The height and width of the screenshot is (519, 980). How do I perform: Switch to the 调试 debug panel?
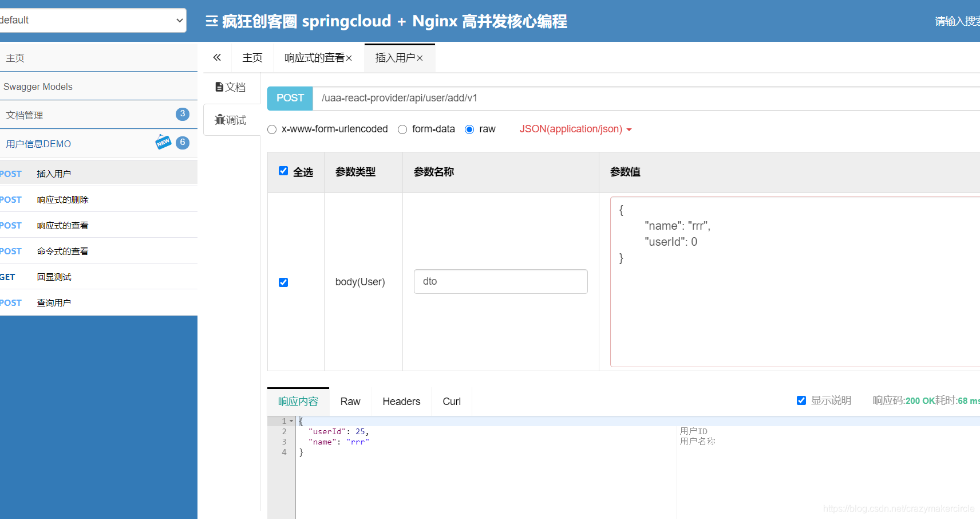pyautogui.click(x=231, y=119)
